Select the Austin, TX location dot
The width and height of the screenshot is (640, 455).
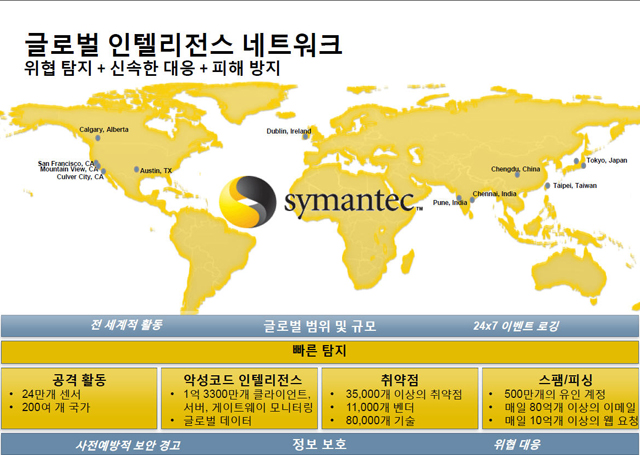[x=137, y=169]
